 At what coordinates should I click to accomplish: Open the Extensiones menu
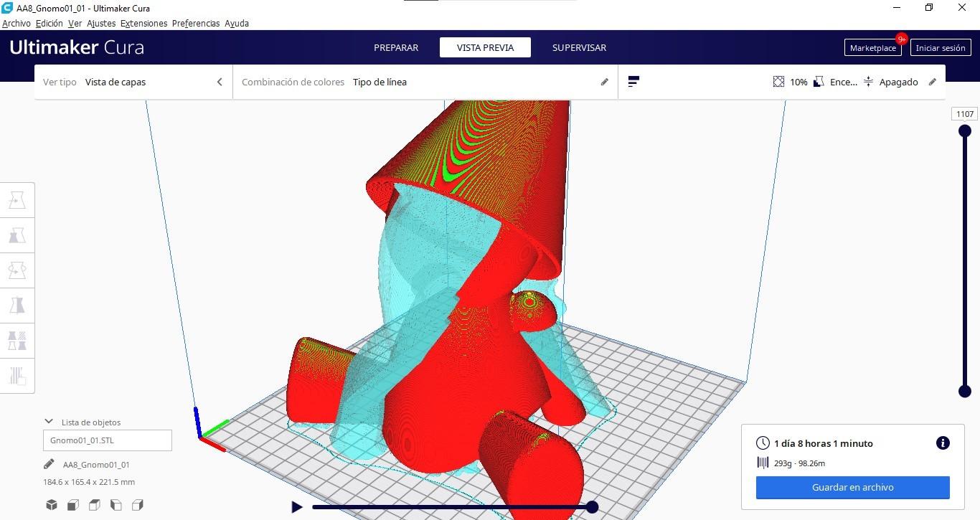point(143,23)
